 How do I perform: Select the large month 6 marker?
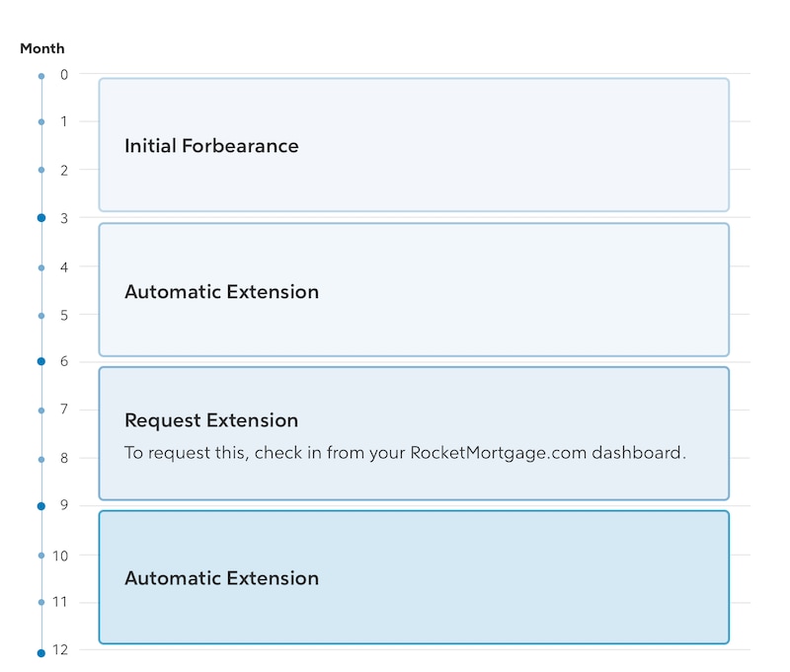click(x=41, y=361)
